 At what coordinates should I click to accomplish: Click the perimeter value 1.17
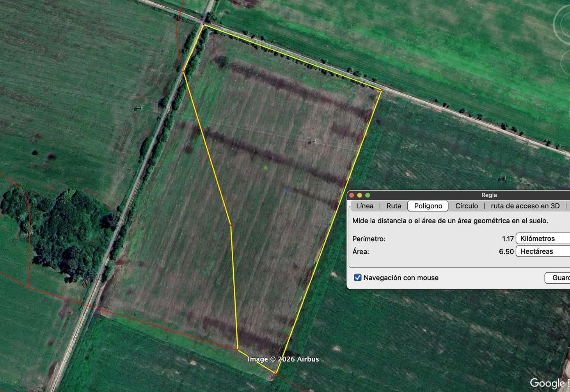(x=508, y=239)
